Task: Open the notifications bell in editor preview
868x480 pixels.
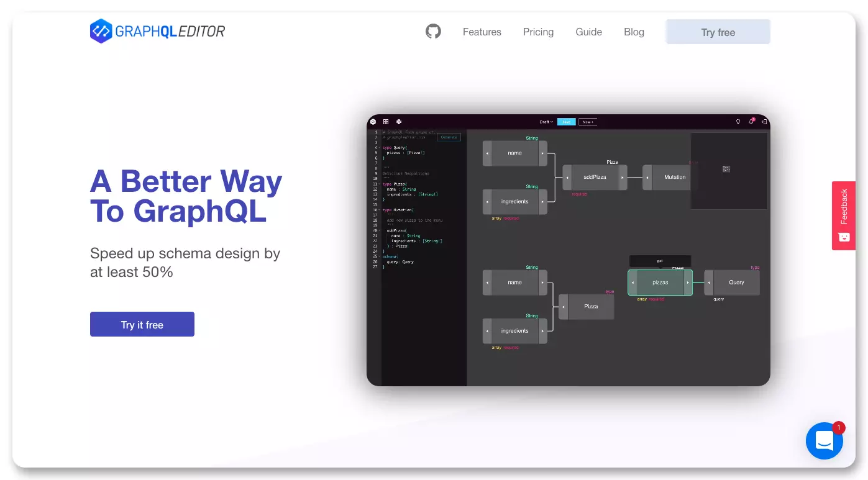Action: [x=752, y=122]
